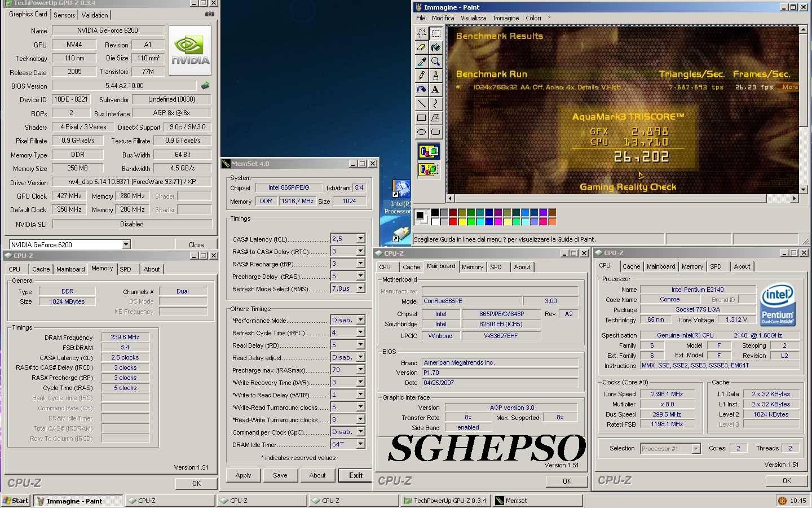
Task: Click the Start button on the taskbar
Action: pyautogui.click(x=16, y=501)
